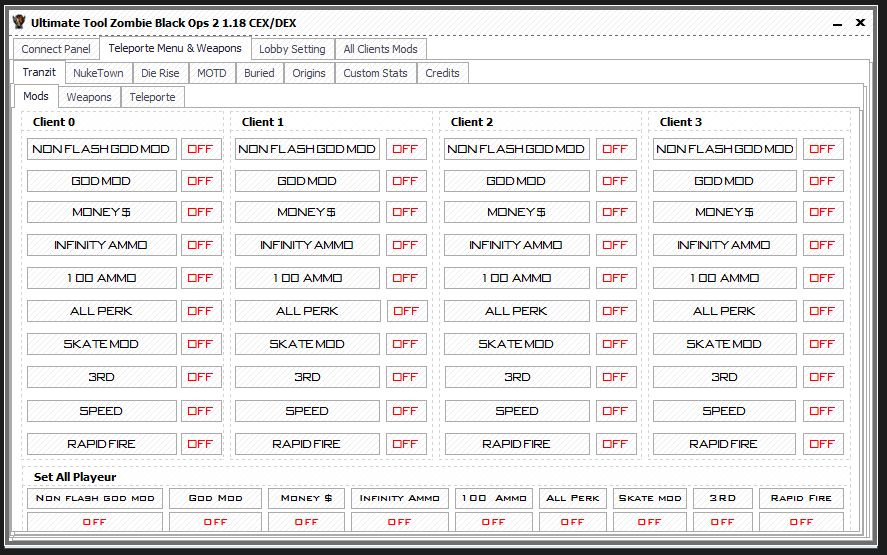Viewport: 887px width, 555px height.
Task: Click Client 3 SPEED button
Action: (x=724, y=411)
